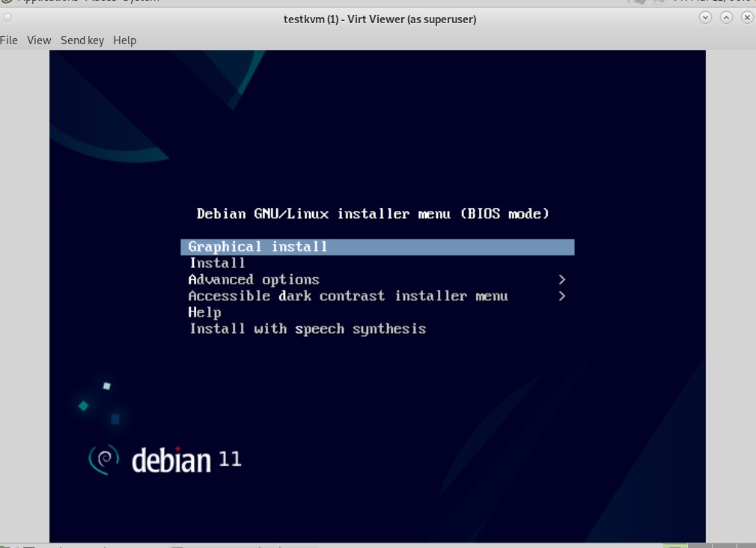Screen dimensions: 756x548
Task: Click the testkvm Virt Viewer title bar
Action: tap(379, 19)
